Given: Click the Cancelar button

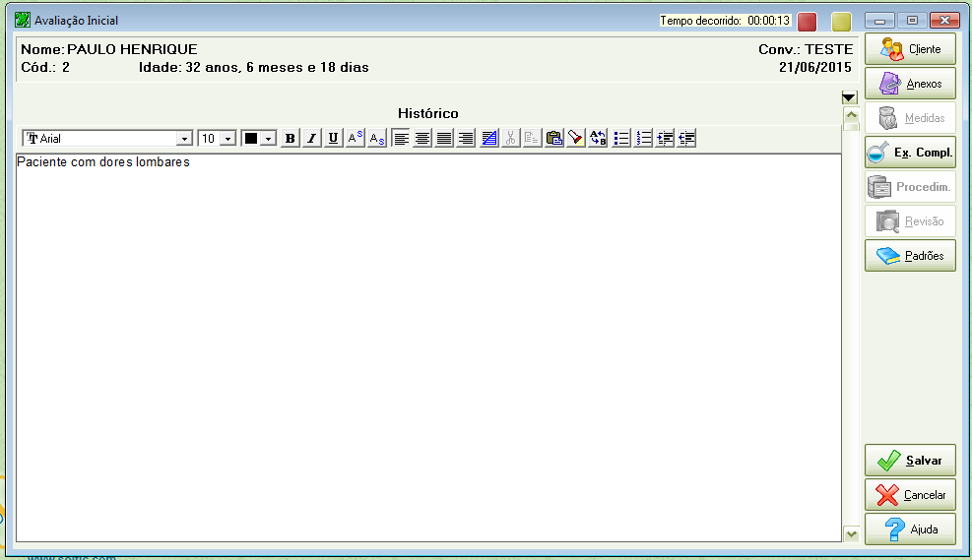Looking at the screenshot, I should (x=910, y=495).
